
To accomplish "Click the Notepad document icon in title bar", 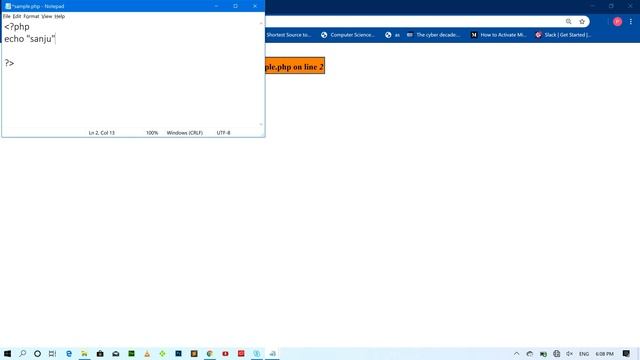I will click(x=8, y=6).
